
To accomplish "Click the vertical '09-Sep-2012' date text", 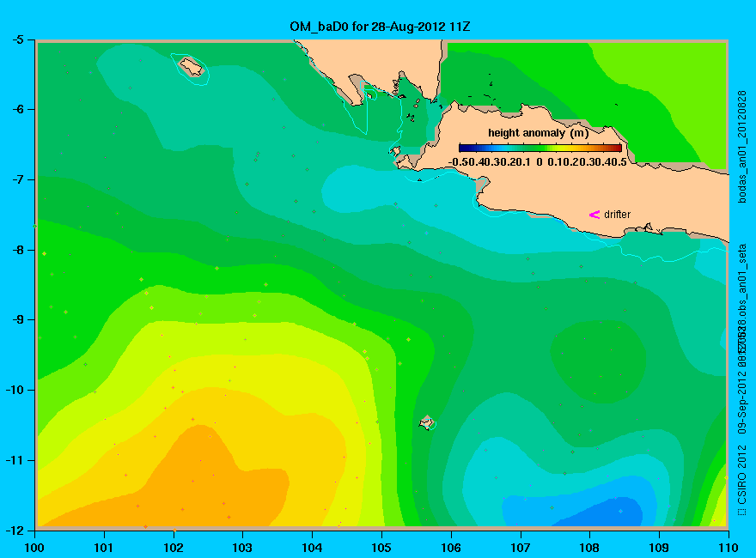I will coord(742,403).
